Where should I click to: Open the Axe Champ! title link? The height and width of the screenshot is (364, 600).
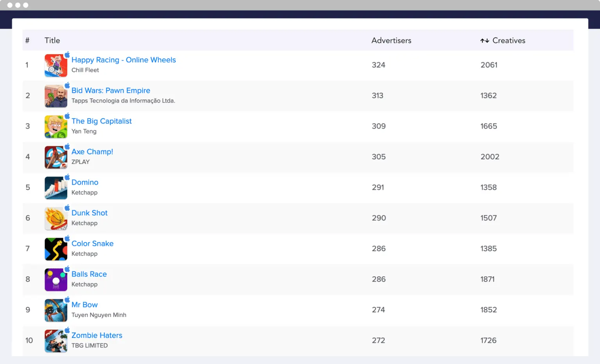pos(92,152)
